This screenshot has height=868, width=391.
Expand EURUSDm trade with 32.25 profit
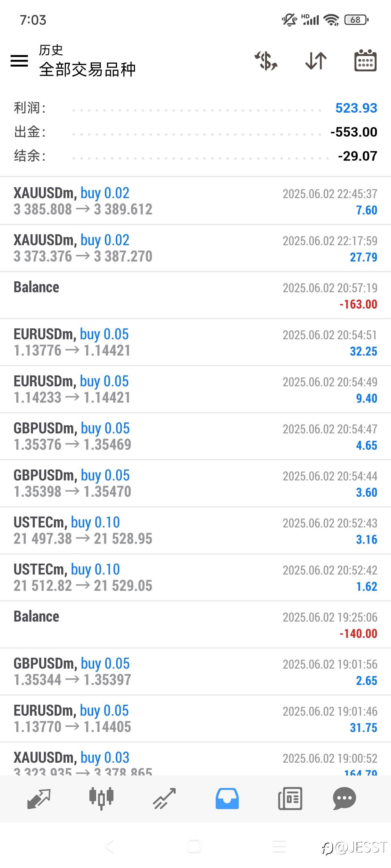click(x=195, y=342)
